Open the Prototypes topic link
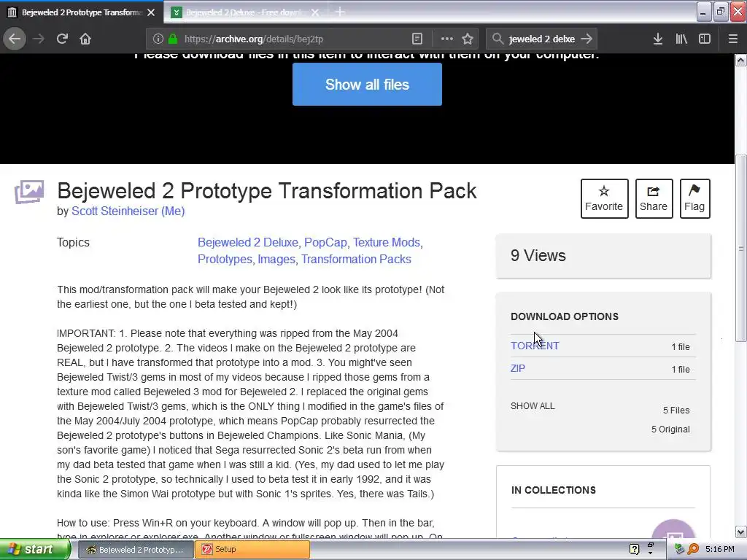The image size is (747, 560). click(225, 259)
